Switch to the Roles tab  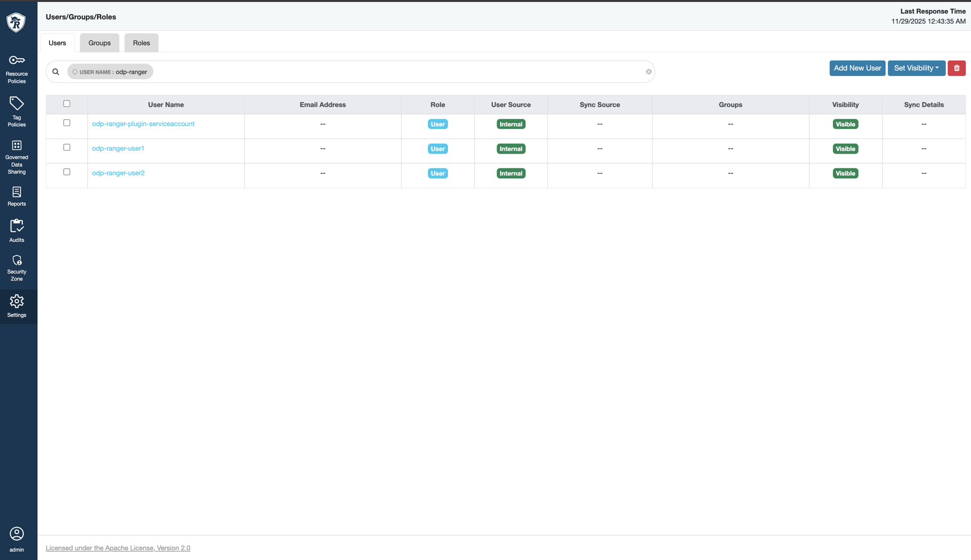(x=141, y=43)
